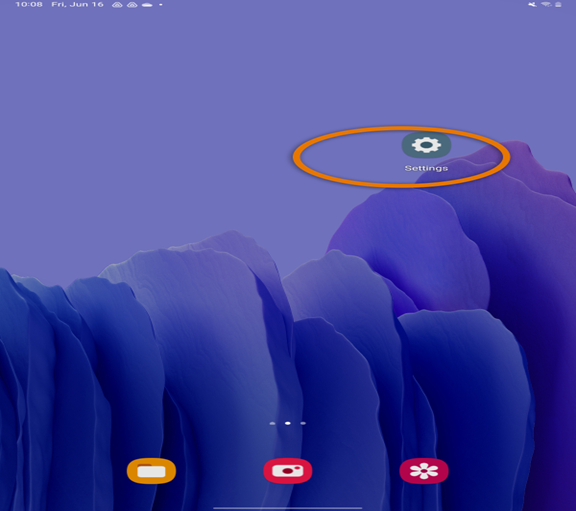This screenshot has height=511, width=576.
Task: Tap the small dot for more notifications
Action: point(161,5)
